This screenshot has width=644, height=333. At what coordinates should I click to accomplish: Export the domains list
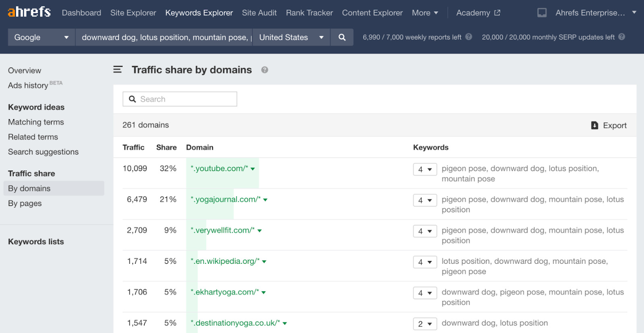[x=609, y=125]
